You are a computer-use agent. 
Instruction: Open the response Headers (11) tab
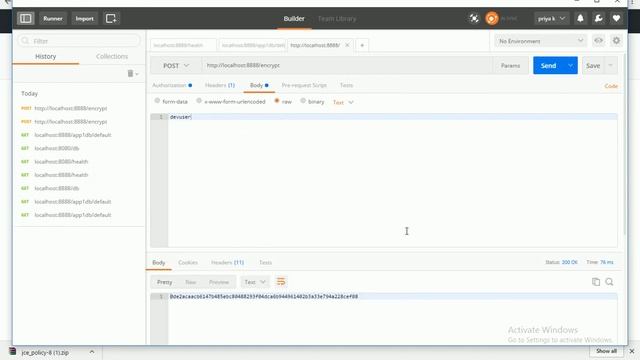click(x=227, y=262)
